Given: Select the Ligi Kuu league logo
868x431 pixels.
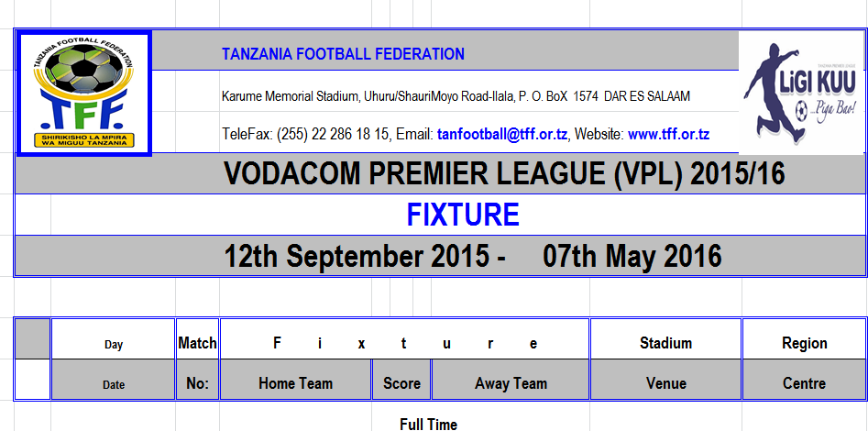Looking at the screenshot, I should (802, 94).
